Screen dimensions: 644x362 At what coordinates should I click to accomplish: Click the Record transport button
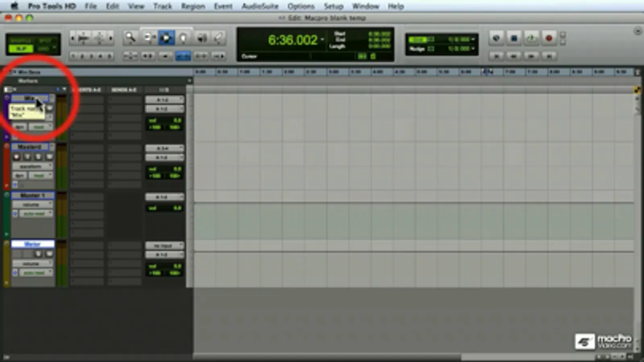click(549, 38)
